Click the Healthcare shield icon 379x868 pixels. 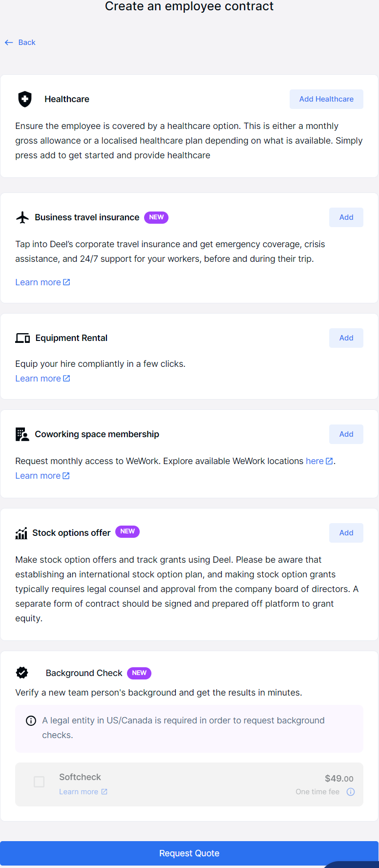click(x=25, y=99)
